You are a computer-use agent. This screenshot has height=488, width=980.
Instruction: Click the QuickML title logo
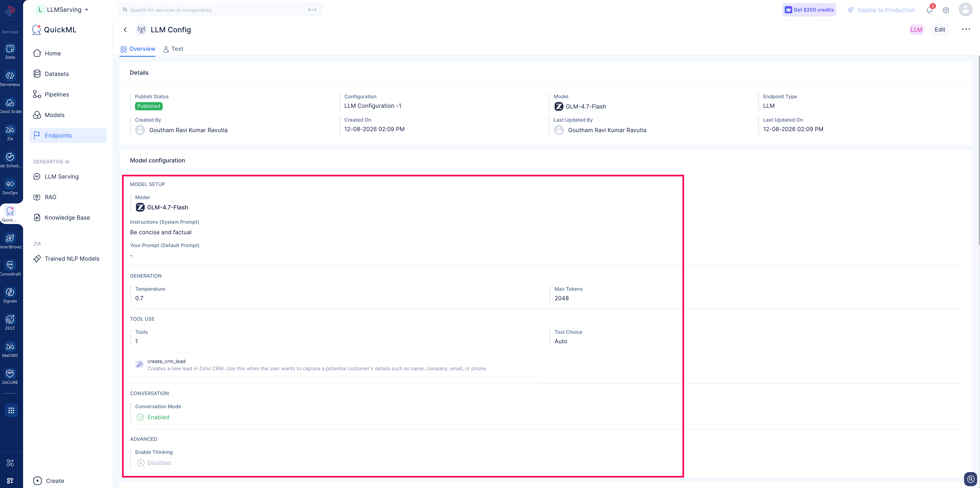(54, 30)
